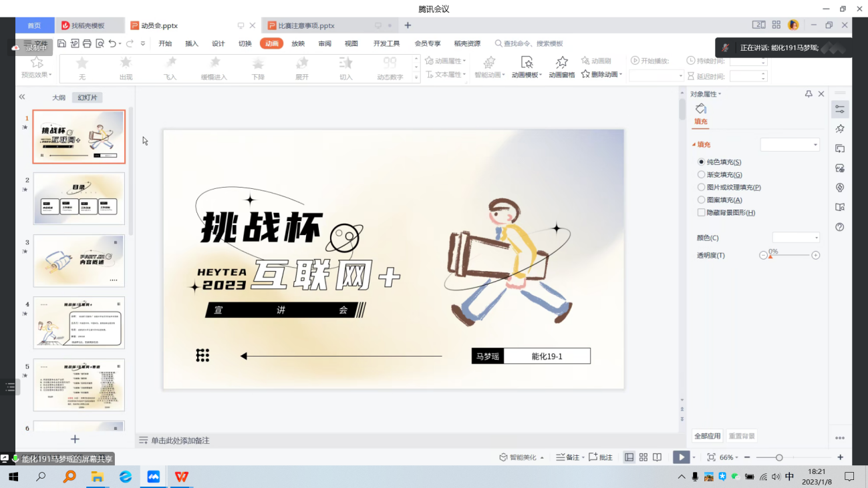The height and width of the screenshot is (488, 868).
Task: Click the fill paint bucket icon
Action: click(x=700, y=109)
